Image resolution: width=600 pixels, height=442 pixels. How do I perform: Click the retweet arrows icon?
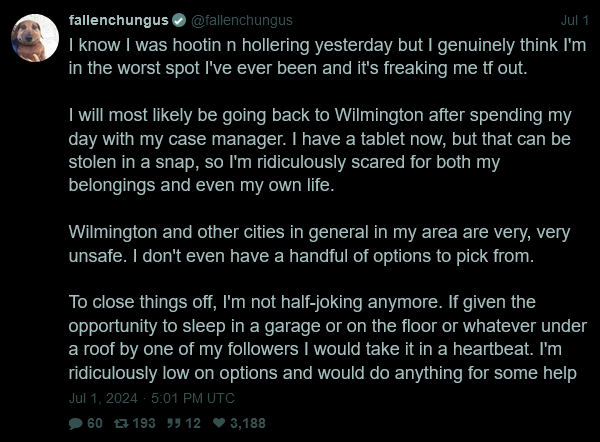(x=121, y=423)
